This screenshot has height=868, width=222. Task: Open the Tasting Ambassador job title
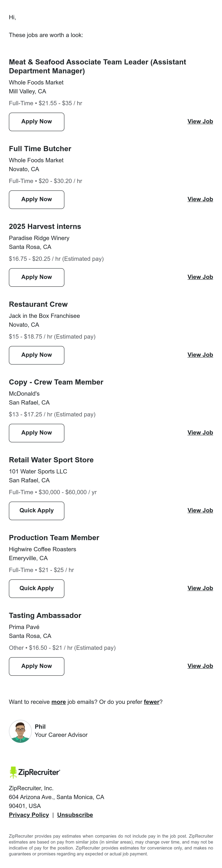[x=45, y=616]
